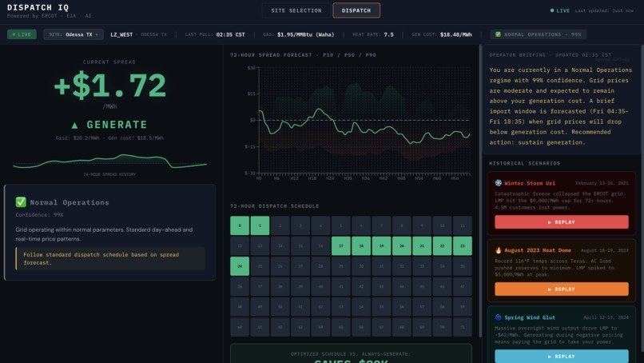Open the Dispatch tab

(356, 10)
